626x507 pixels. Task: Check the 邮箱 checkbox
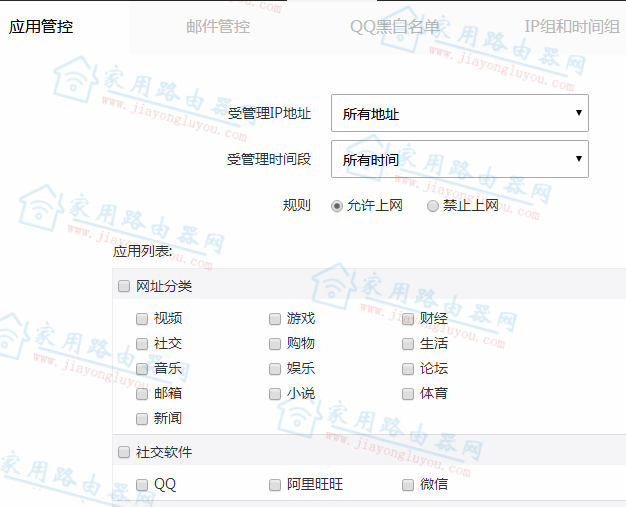point(142,394)
